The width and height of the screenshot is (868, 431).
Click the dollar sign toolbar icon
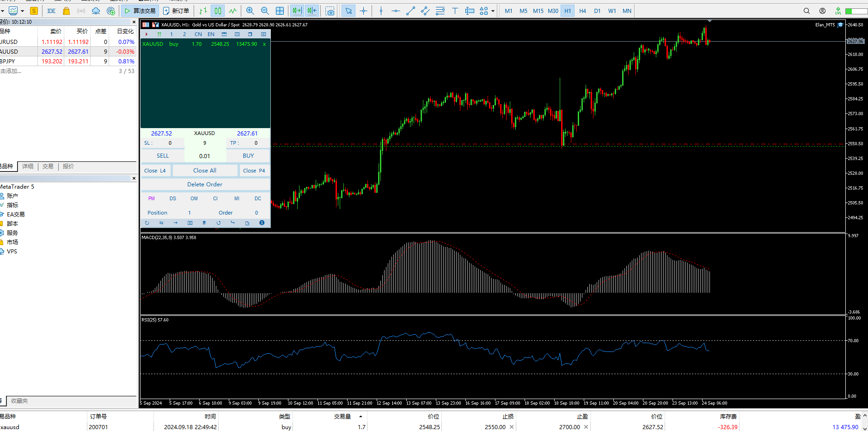pyautogui.click(x=34, y=11)
